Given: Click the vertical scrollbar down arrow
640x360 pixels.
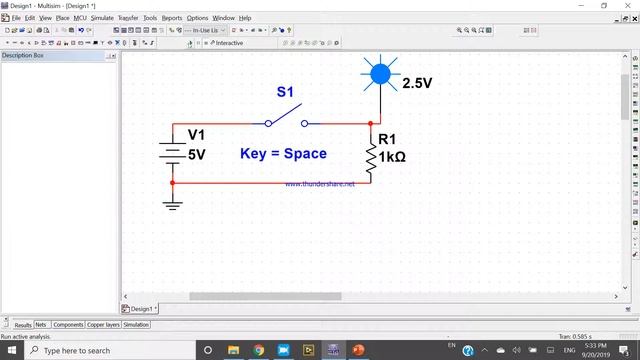Looking at the screenshot, I should click(625, 288).
